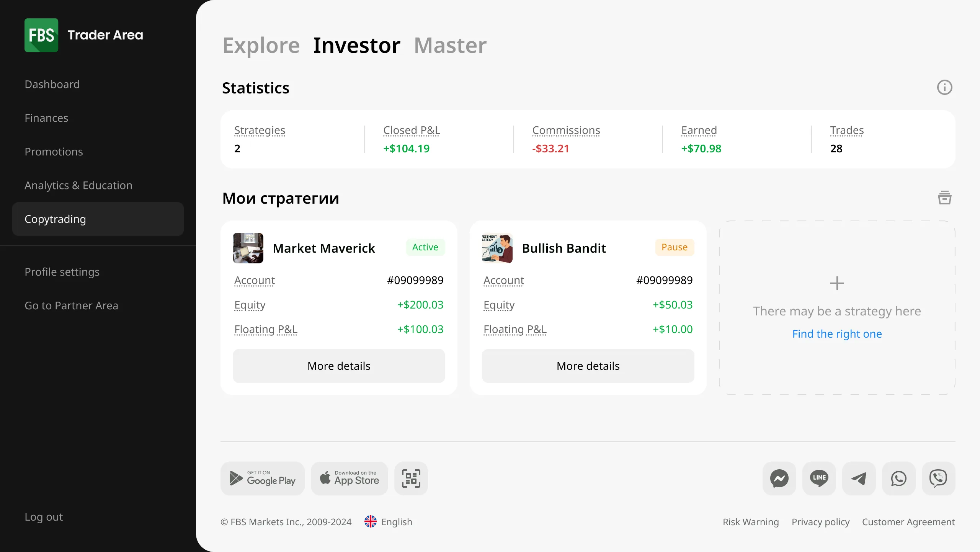This screenshot has width=980, height=552.
Task: Click the Floating P&L label in Bullish Bandit card
Action: pos(515,329)
